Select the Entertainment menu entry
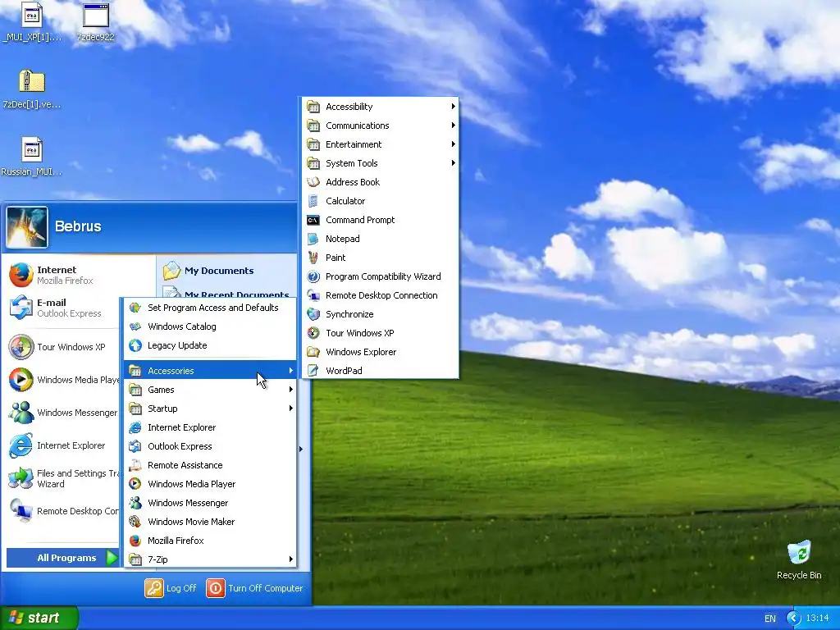 click(x=381, y=144)
